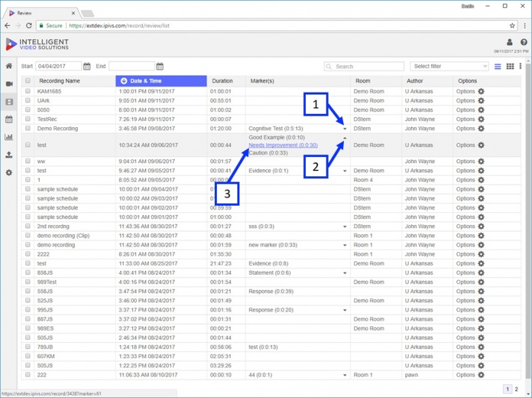
Task: Click the options gear for UArk
Action: 481,100
